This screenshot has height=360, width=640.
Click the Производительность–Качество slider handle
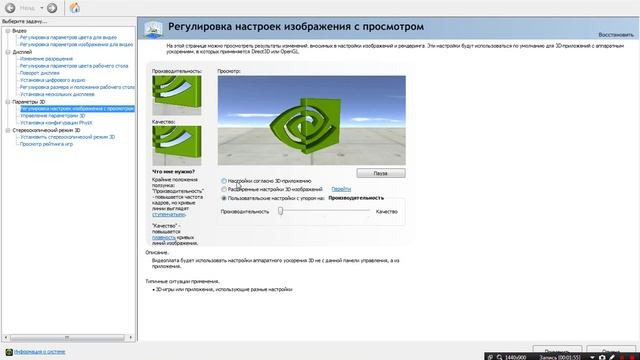click(280, 211)
